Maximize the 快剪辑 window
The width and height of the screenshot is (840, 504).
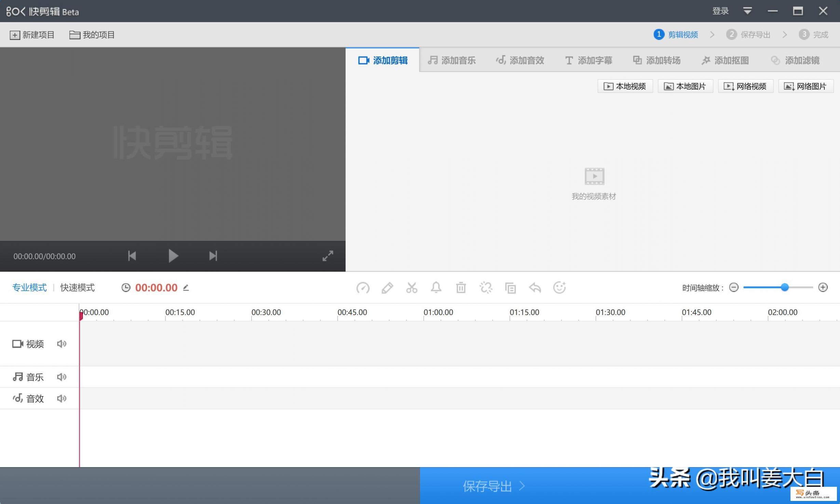pyautogui.click(x=798, y=11)
